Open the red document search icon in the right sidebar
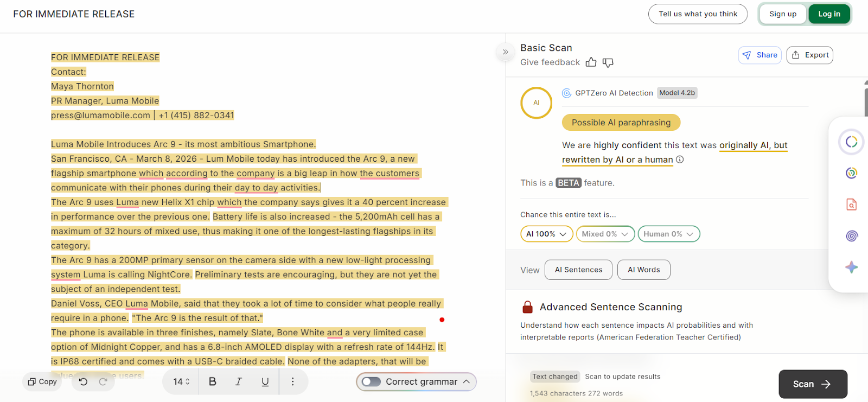This screenshot has height=402, width=868. tap(851, 205)
